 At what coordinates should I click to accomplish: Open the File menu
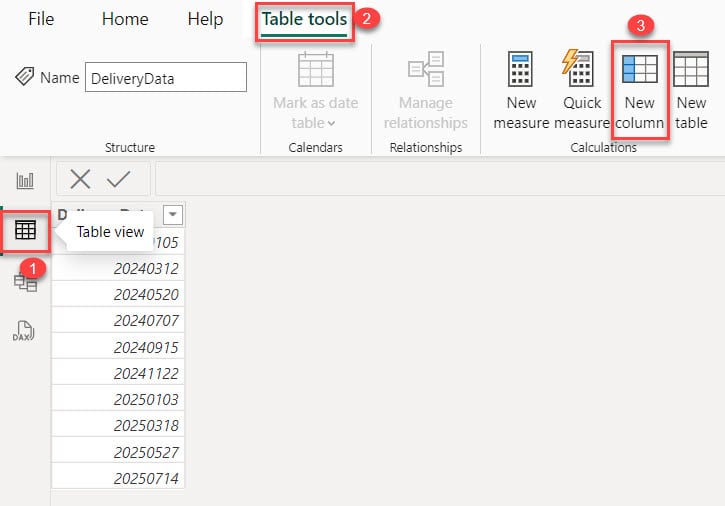pyautogui.click(x=41, y=19)
